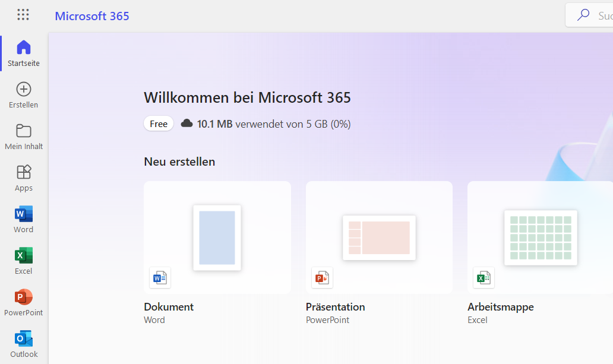Click the small PowerPoint file icon on Präsentation card
The width and height of the screenshot is (613, 364).
coord(322,277)
